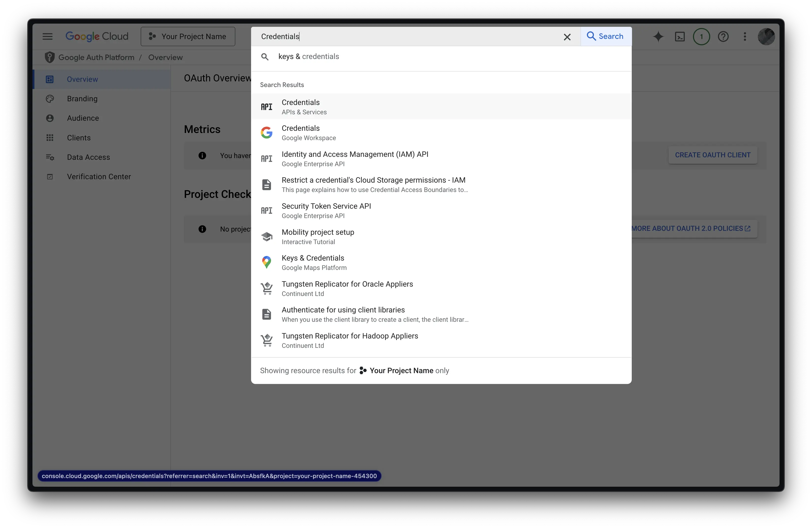Open Tungsten Replicator for Hadoop Appliers result

[441, 340]
